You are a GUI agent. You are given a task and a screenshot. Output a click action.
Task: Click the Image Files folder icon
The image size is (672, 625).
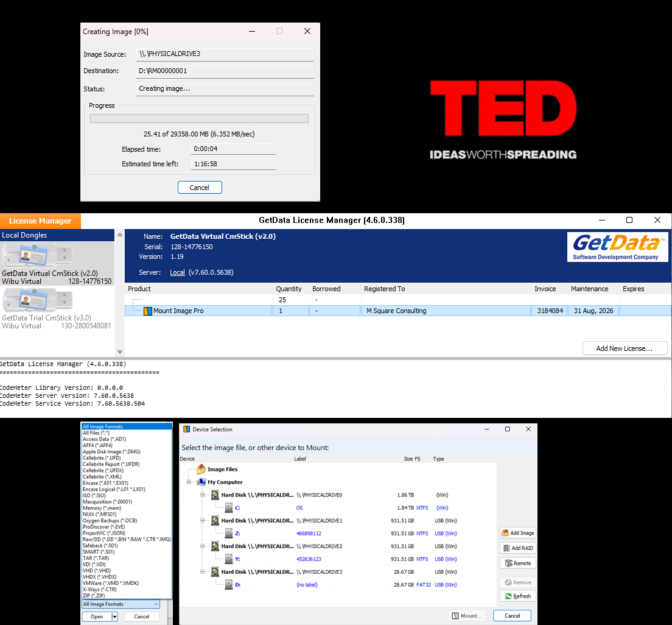(201, 470)
